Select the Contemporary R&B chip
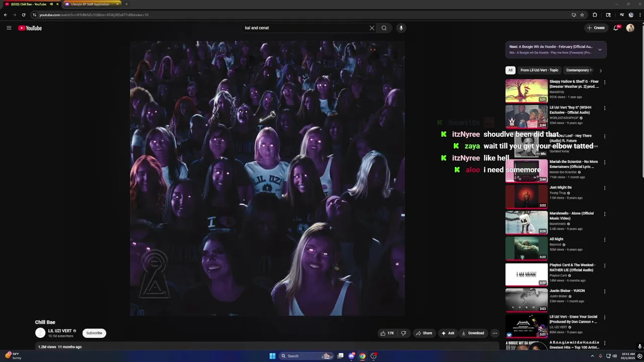The width and height of the screenshot is (644, 362). pos(579,70)
